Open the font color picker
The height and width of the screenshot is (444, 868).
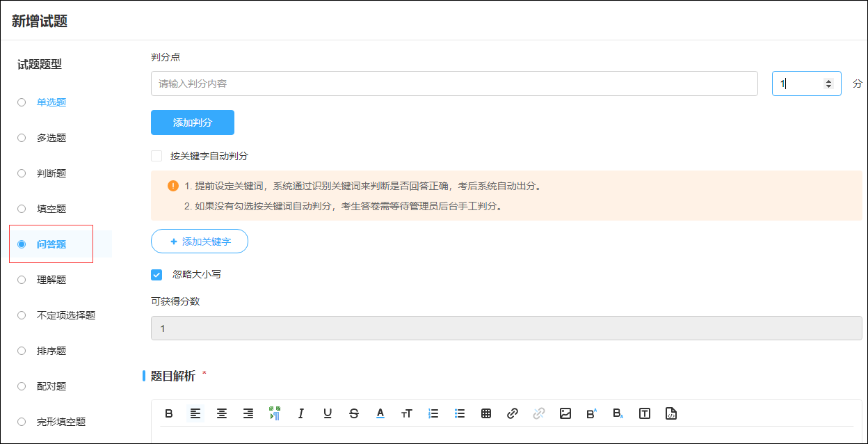pyautogui.click(x=380, y=413)
